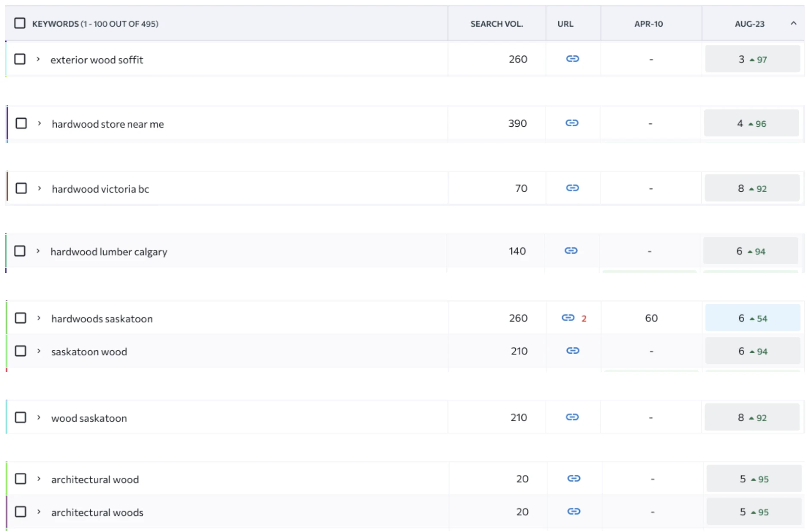
Task: Click the SEARCH VOL. column header
Action: pyautogui.click(x=496, y=24)
